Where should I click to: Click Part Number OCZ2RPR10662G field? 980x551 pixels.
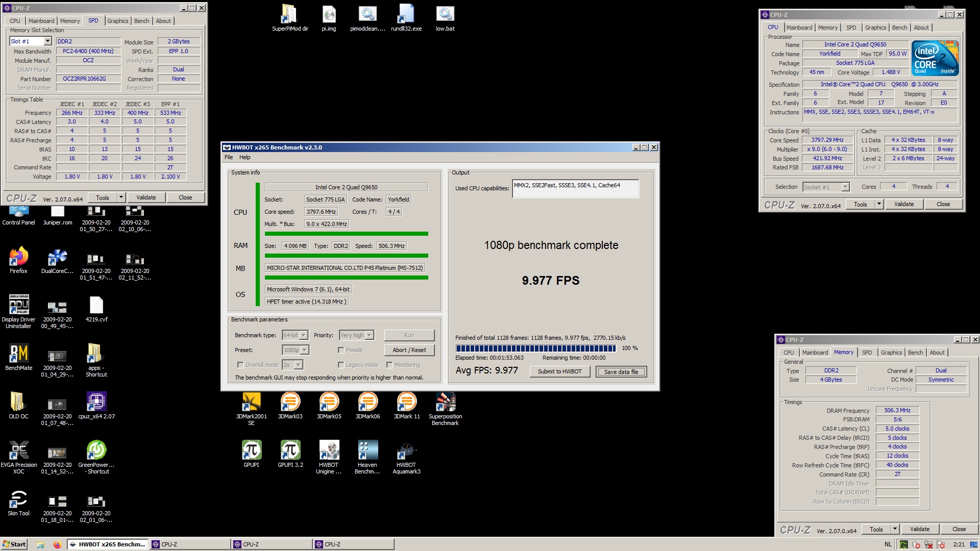(x=88, y=79)
